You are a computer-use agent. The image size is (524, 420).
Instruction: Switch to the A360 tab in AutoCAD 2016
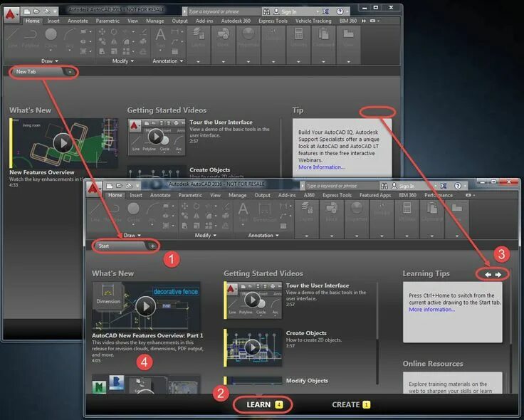pos(309,195)
